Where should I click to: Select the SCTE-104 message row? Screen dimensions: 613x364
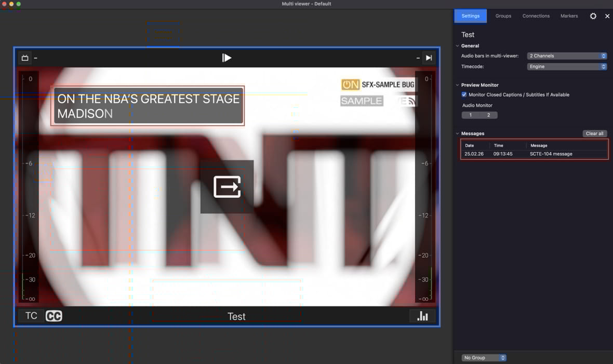pyautogui.click(x=534, y=154)
